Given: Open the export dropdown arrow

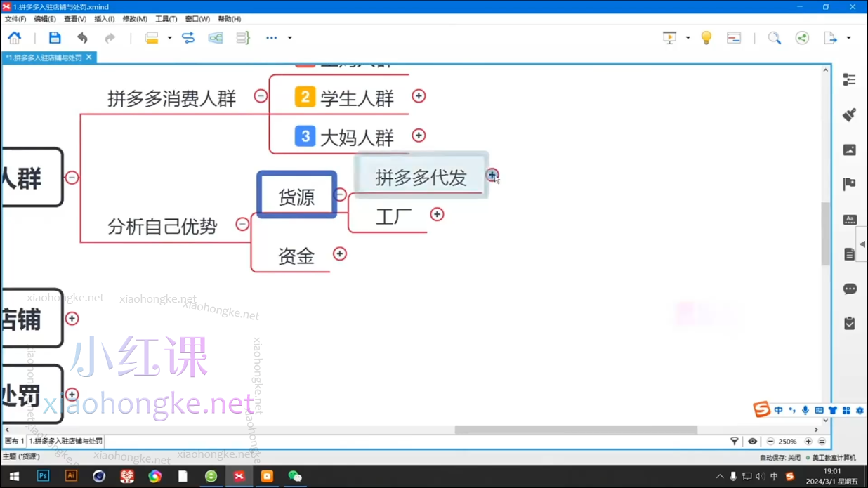Looking at the screenshot, I should click(850, 37).
